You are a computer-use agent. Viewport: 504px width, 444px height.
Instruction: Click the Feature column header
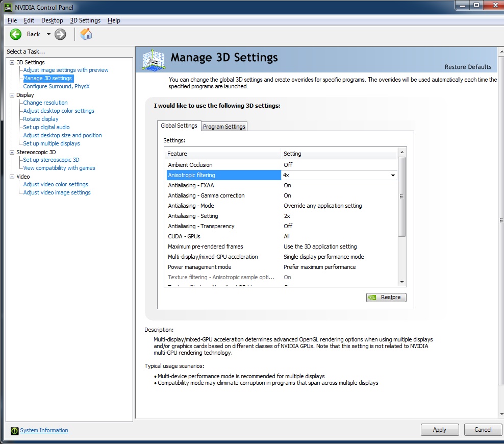pos(222,154)
